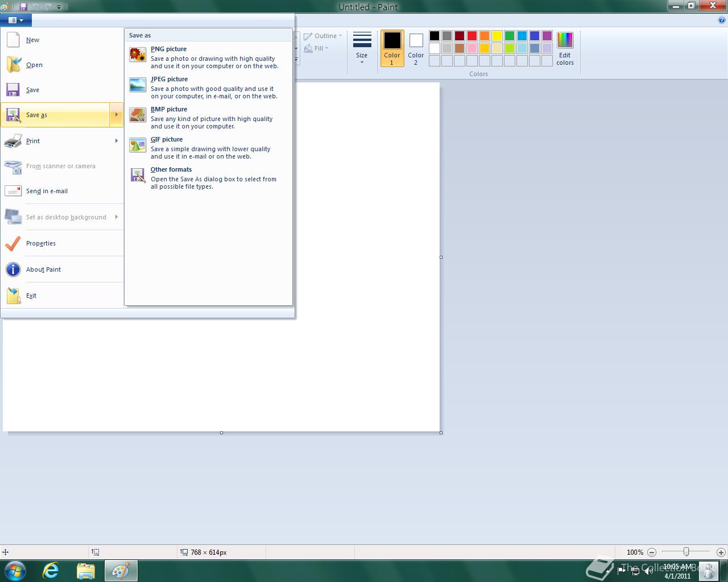
Task: Choose Other formats option
Action: pyautogui.click(x=208, y=178)
